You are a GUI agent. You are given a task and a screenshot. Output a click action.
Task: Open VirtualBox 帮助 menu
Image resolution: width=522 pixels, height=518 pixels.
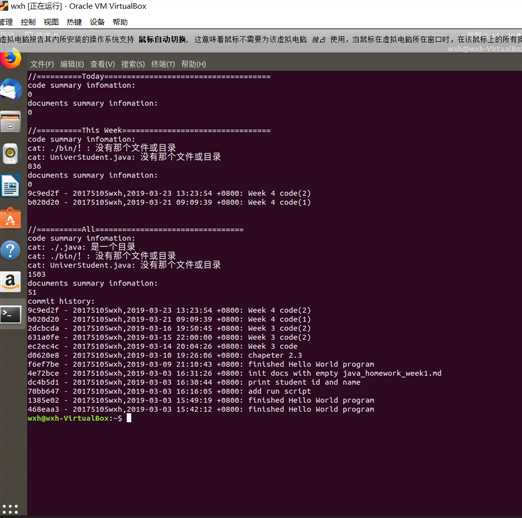click(120, 22)
